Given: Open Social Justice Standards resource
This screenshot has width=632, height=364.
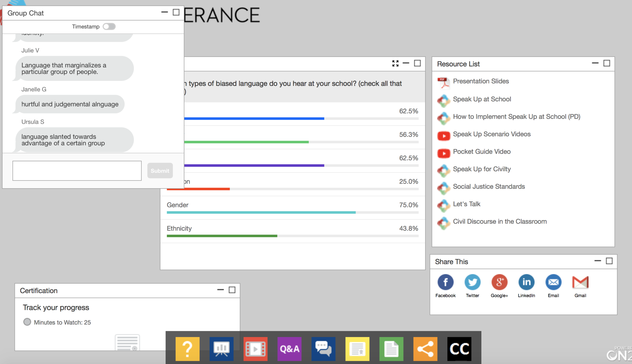Looking at the screenshot, I should click(x=489, y=187).
